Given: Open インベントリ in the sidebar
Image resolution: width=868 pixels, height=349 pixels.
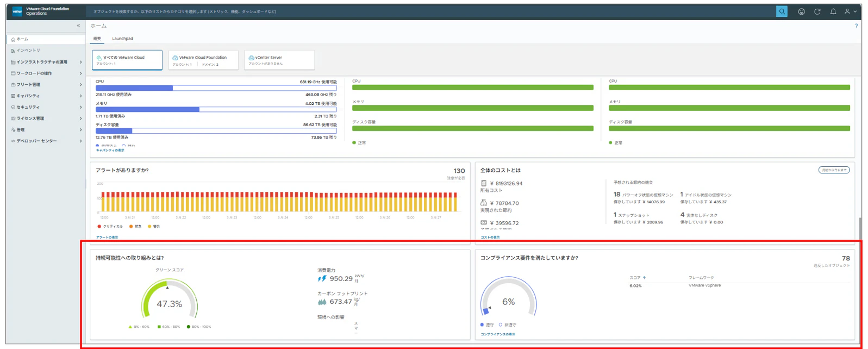Looking at the screenshot, I should pyautogui.click(x=46, y=51).
